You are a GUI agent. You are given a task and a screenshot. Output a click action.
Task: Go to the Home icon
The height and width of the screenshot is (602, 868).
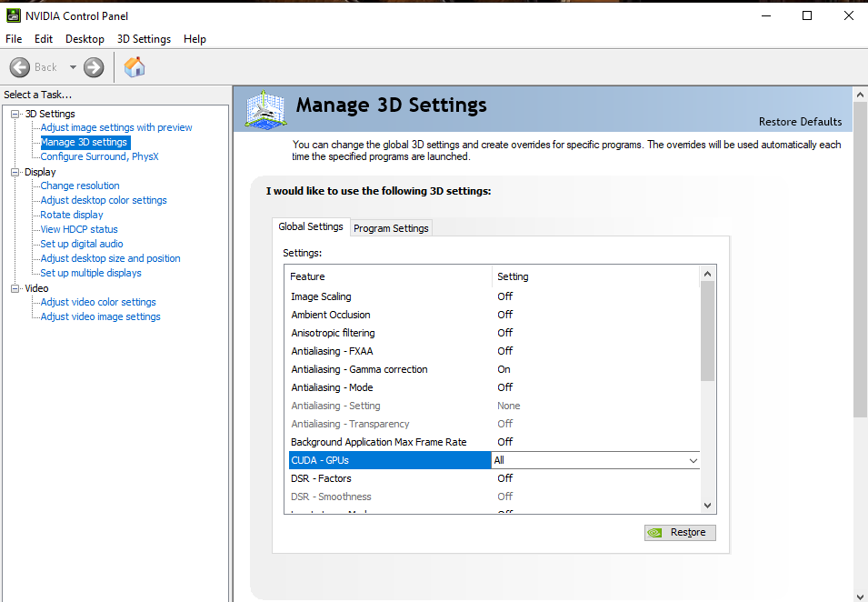(135, 67)
